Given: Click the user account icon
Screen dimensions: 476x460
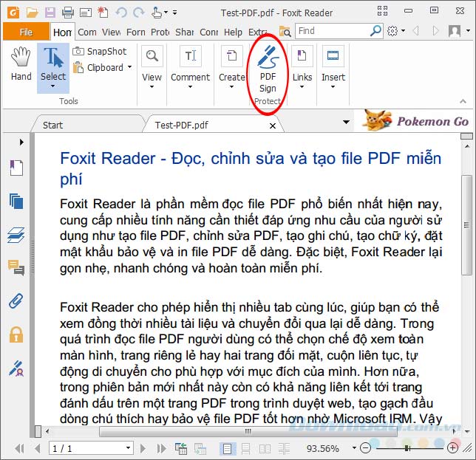Looking at the screenshot, I should (455, 30).
